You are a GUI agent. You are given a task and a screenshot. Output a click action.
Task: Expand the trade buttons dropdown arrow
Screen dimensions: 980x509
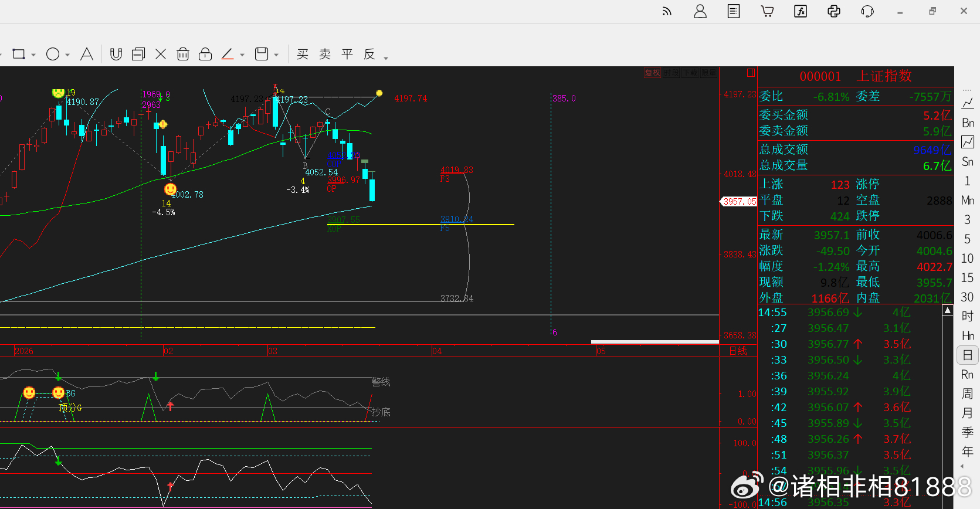[x=386, y=58]
